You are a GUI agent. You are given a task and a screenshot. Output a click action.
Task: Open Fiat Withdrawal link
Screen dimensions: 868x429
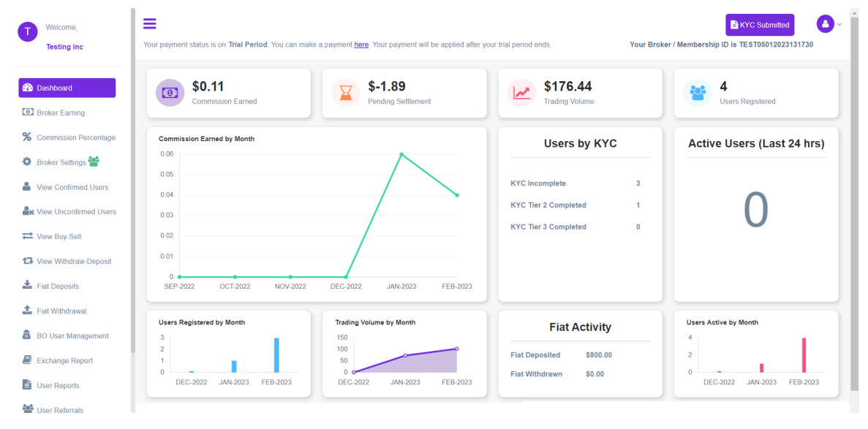pos(62,311)
